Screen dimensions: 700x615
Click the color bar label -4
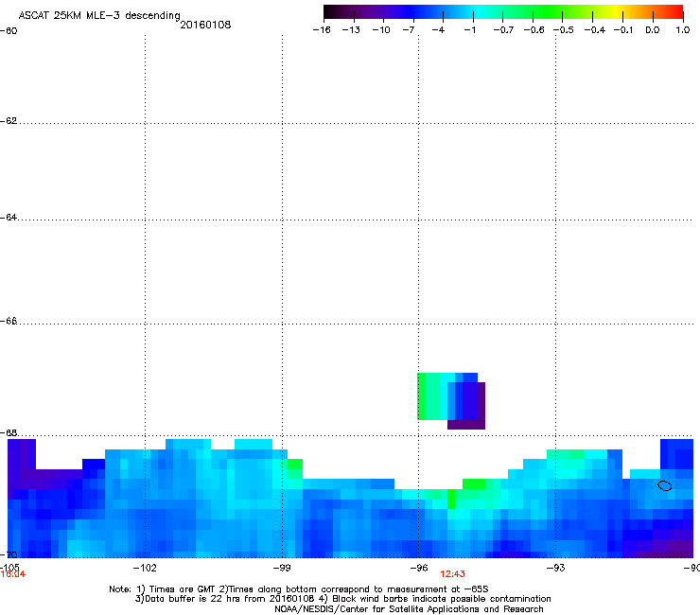[438, 30]
